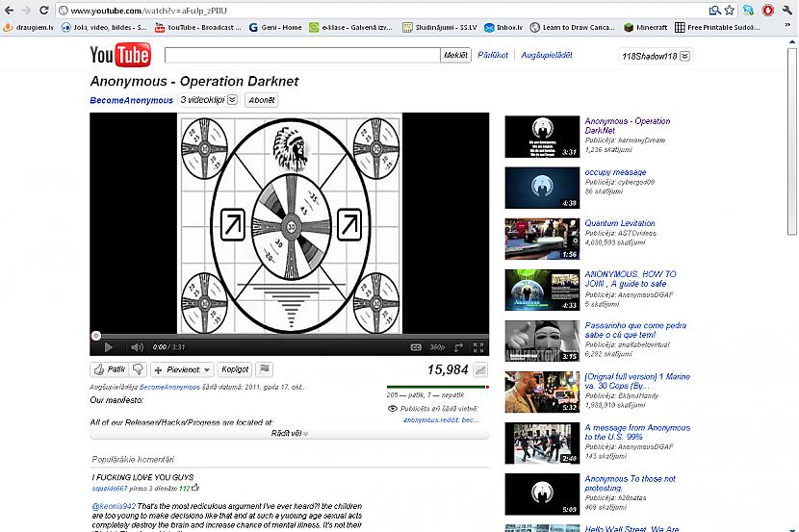This screenshot has height=532, width=799.
Task: Open the anonymous.reddit link
Action: [441, 420]
